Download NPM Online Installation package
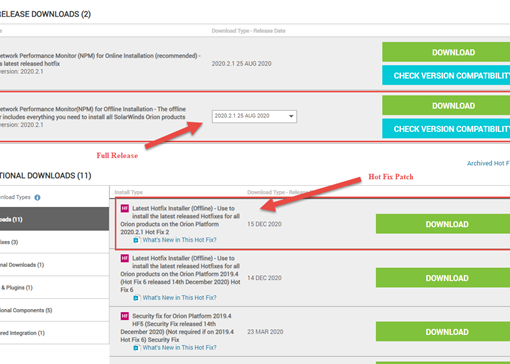This screenshot has width=510, height=364. pyautogui.click(x=446, y=52)
